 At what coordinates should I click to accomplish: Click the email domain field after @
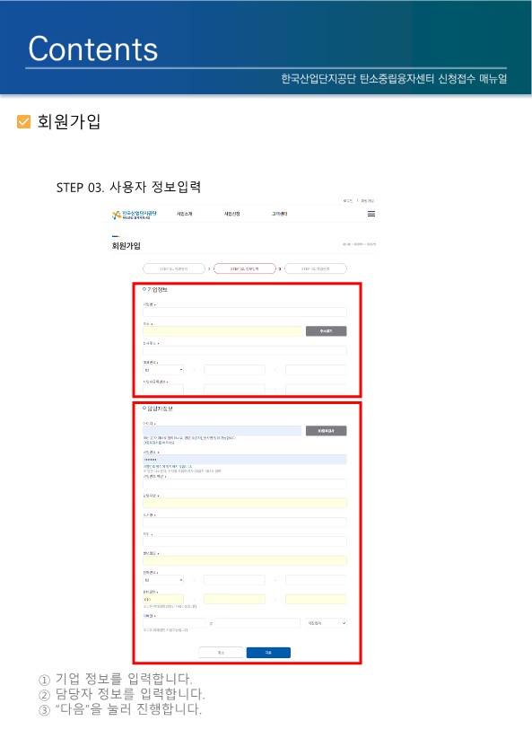coord(258,623)
